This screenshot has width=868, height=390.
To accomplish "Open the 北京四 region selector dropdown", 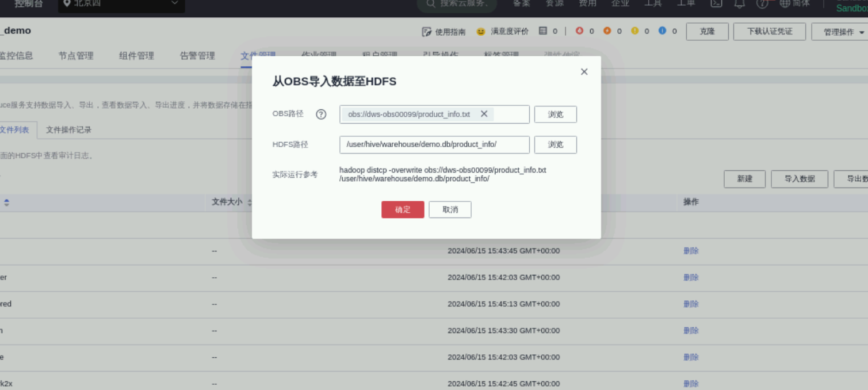I will point(121,5).
